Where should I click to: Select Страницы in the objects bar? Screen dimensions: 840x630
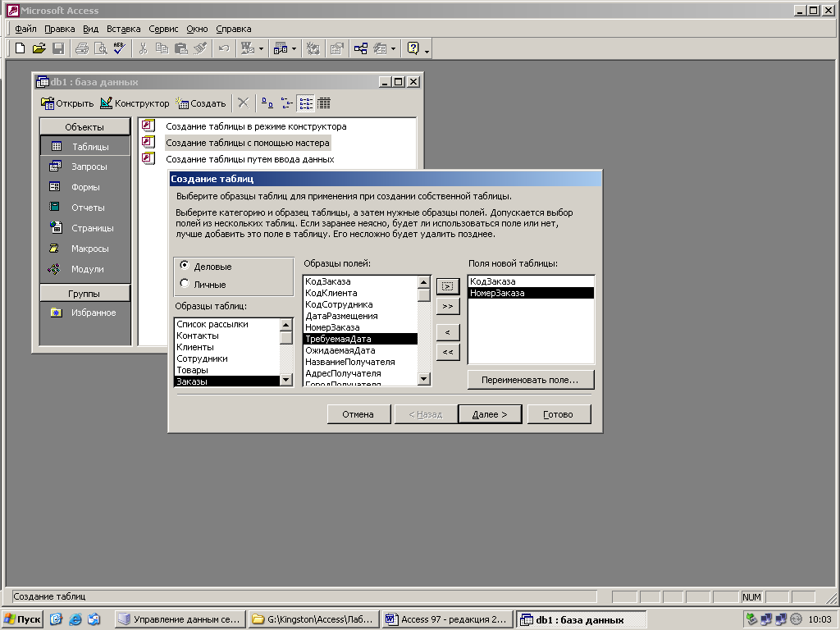(x=85, y=228)
